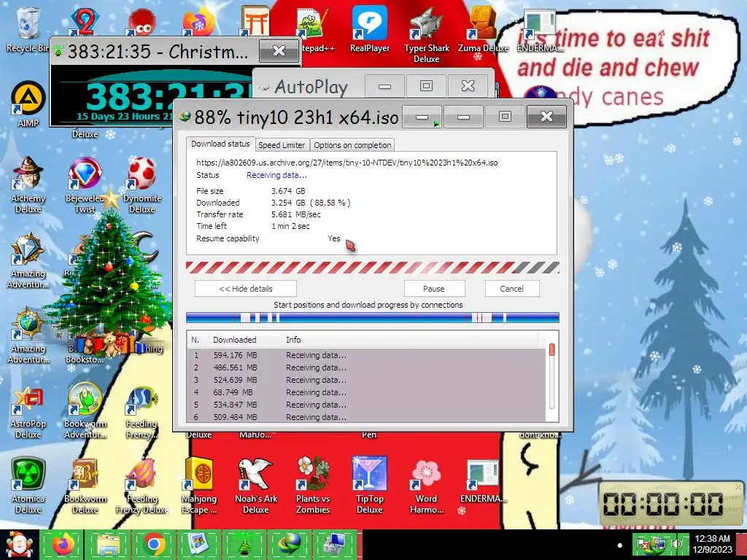Open Feeding Frenzy Deluxe shortcut

click(x=142, y=486)
